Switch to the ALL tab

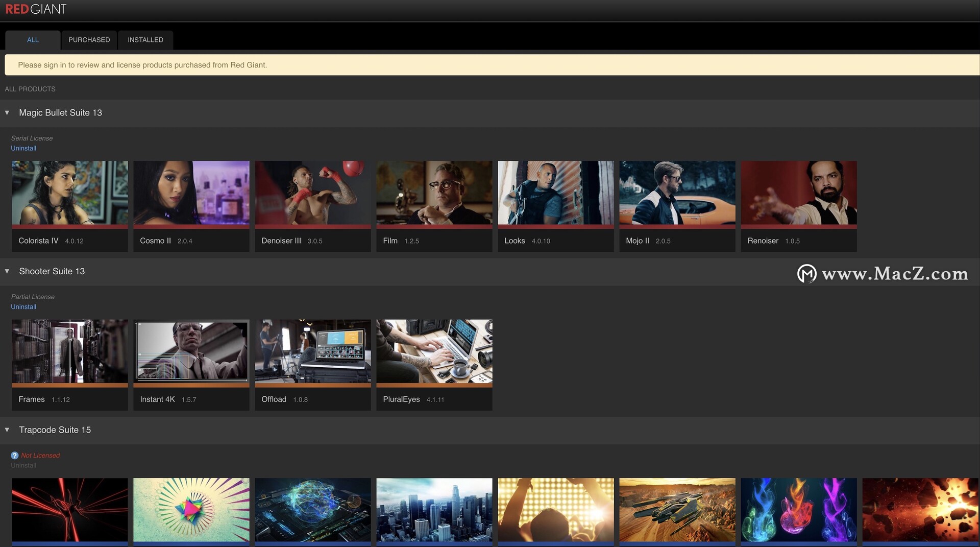pos(33,40)
